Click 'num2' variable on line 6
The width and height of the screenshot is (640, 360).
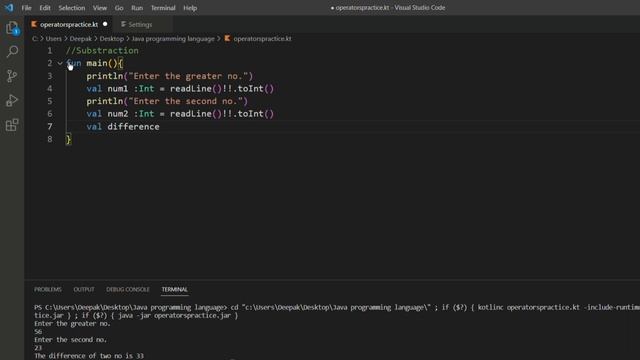point(118,114)
